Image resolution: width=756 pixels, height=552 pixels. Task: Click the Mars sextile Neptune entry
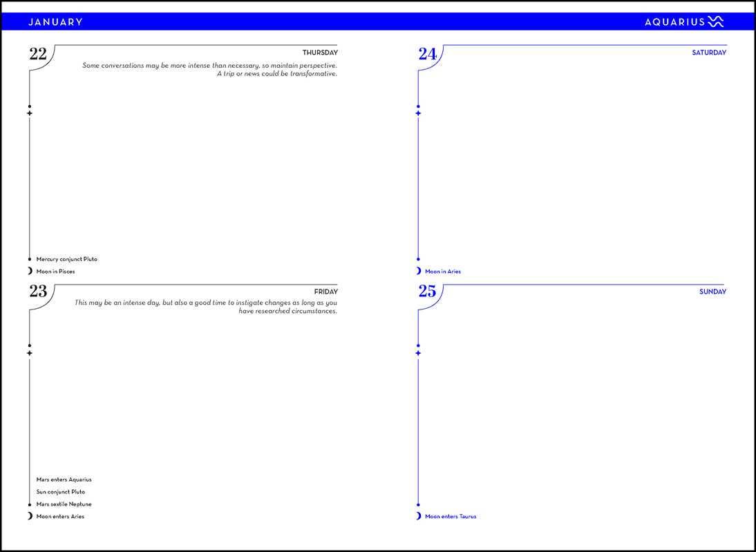(x=64, y=504)
